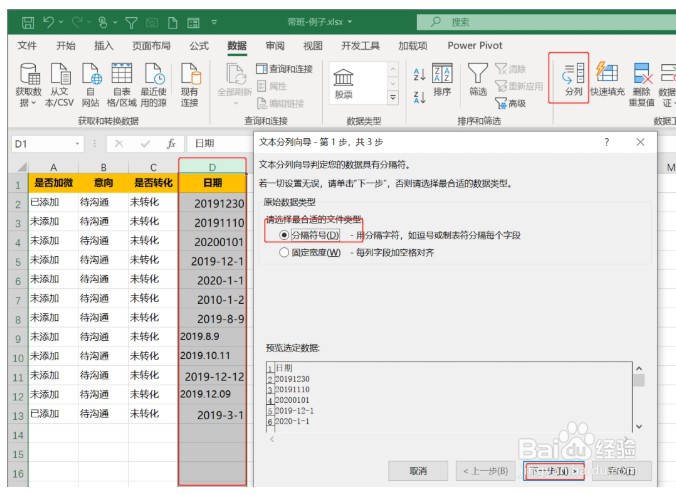This screenshot has height=494, width=676.
Task: Select 固定宽度(W) radio button
Action: pos(284,252)
